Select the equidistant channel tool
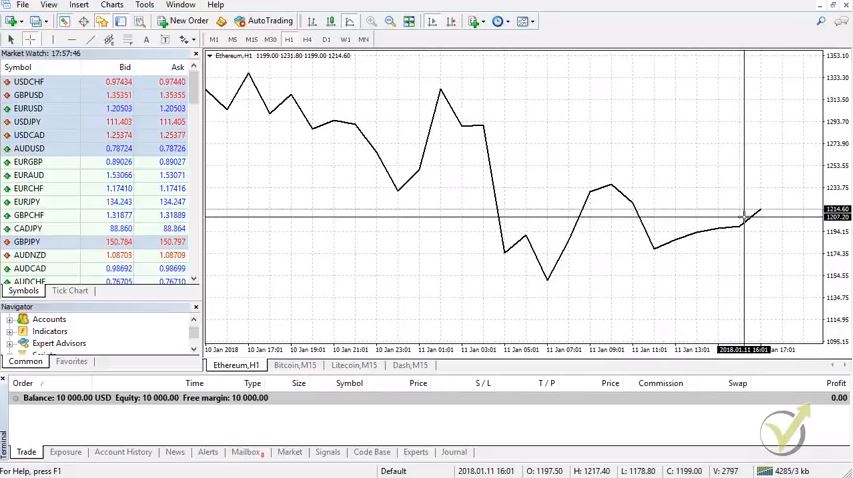This screenshot has height=478, width=853. [x=109, y=39]
